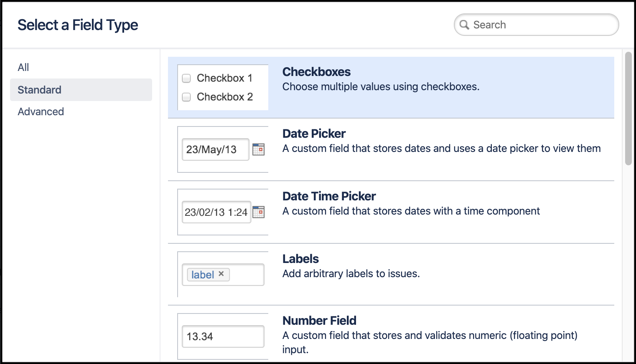636x364 pixels.
Task: Open the Advanced field types category
Action: click(x=41, y=111)
